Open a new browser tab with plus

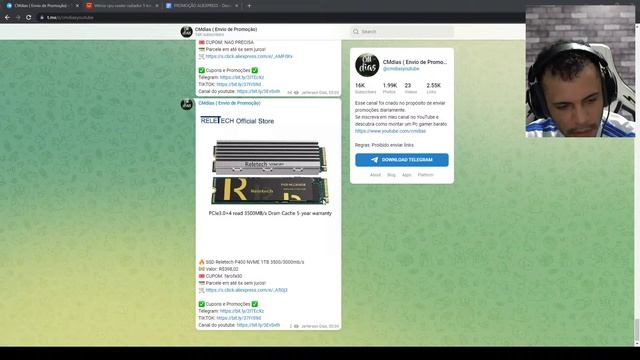249,6
